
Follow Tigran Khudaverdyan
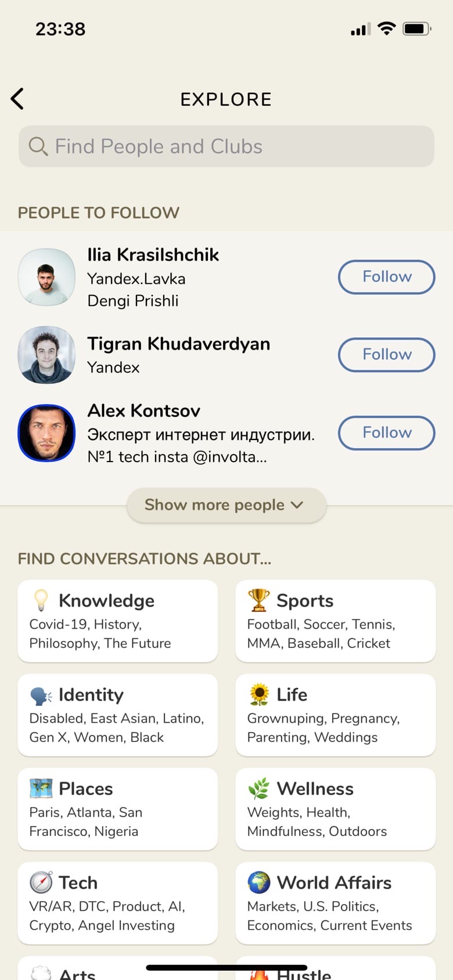coord(386,355)
